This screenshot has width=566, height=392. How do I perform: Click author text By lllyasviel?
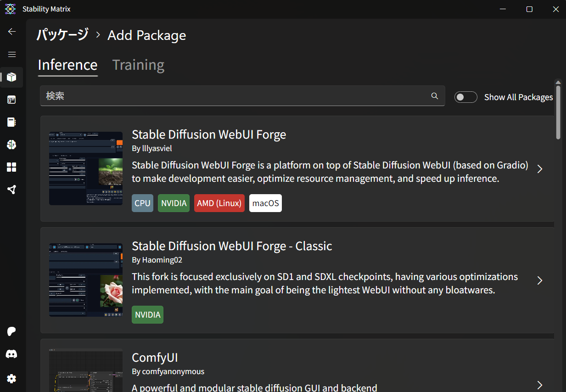[152, 148]
